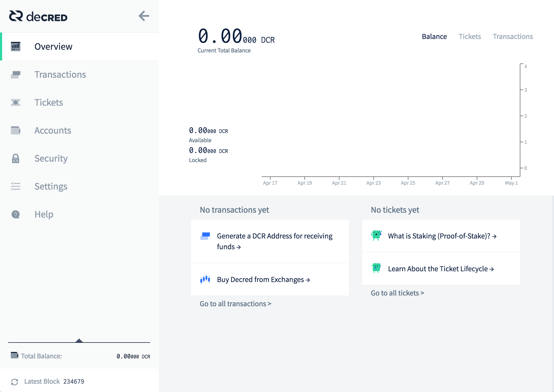
Task: Click the No transactions yet heading
Action: coord(234,210)
